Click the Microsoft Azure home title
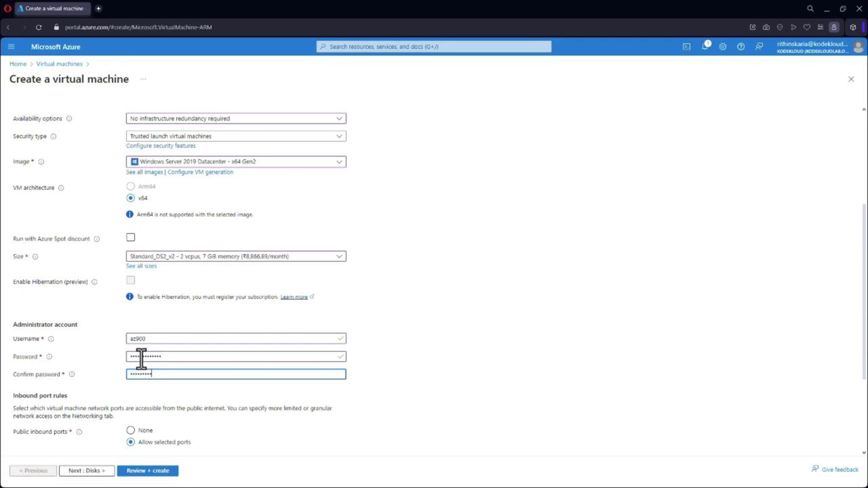Screen dimensions: 868x488 (56, 47)
